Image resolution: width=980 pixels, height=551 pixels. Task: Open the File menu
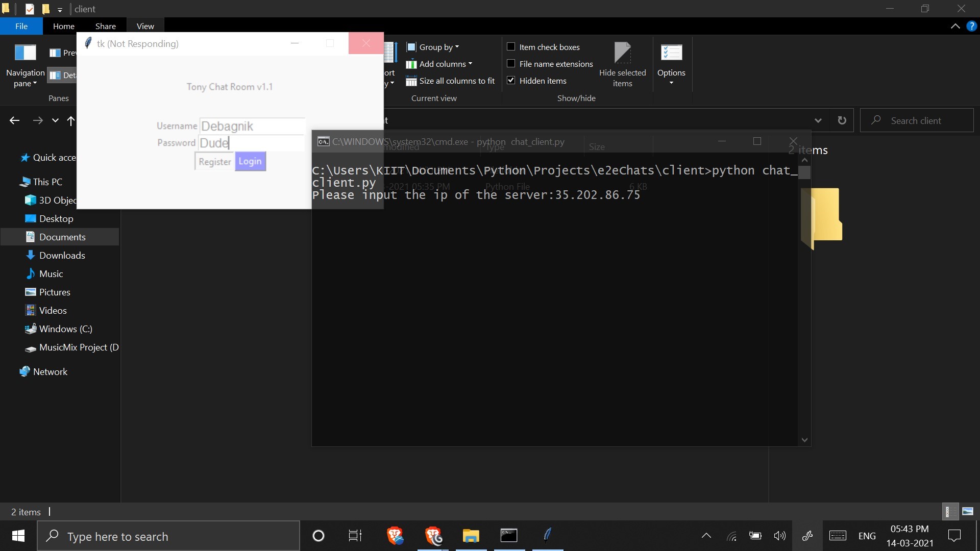(x=20, y=26)
